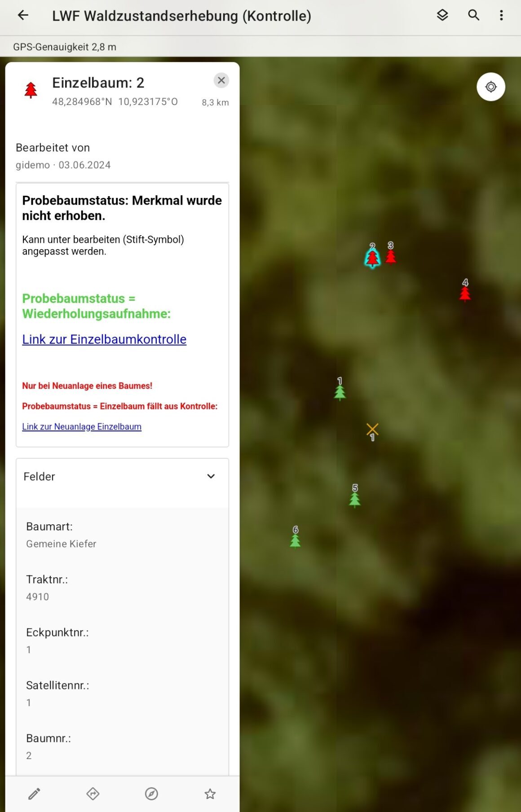Tap editor info gidemo · 03.06.2024
Viewport: 521px width, 812px height.
63,165
